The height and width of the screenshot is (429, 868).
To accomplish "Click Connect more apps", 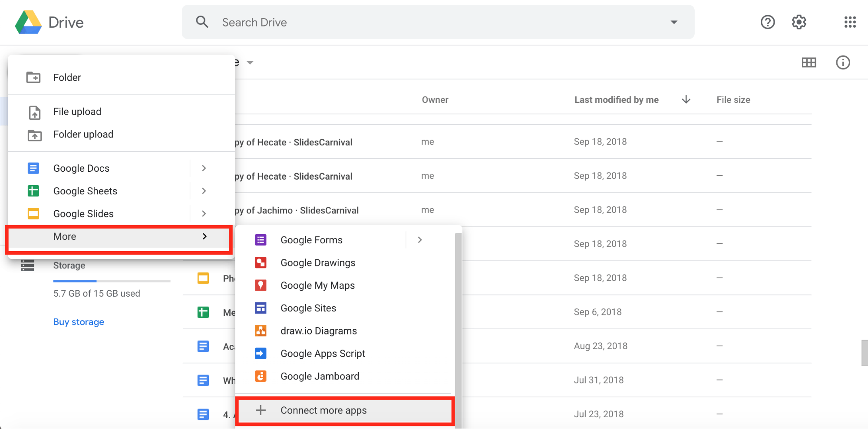I will point(323,410).
